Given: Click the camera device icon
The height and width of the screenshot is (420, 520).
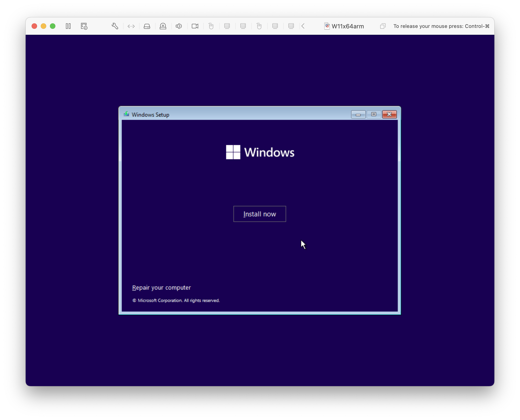Looking at the screenshot, I should click(195, 26).
